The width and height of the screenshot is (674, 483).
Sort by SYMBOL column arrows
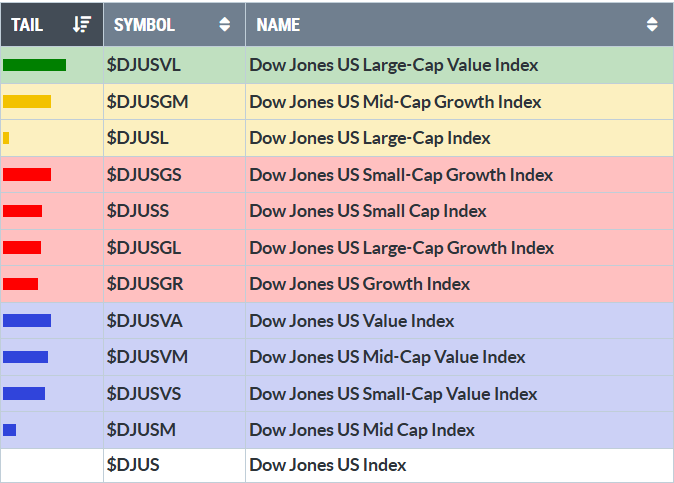[x=224, y=24]
